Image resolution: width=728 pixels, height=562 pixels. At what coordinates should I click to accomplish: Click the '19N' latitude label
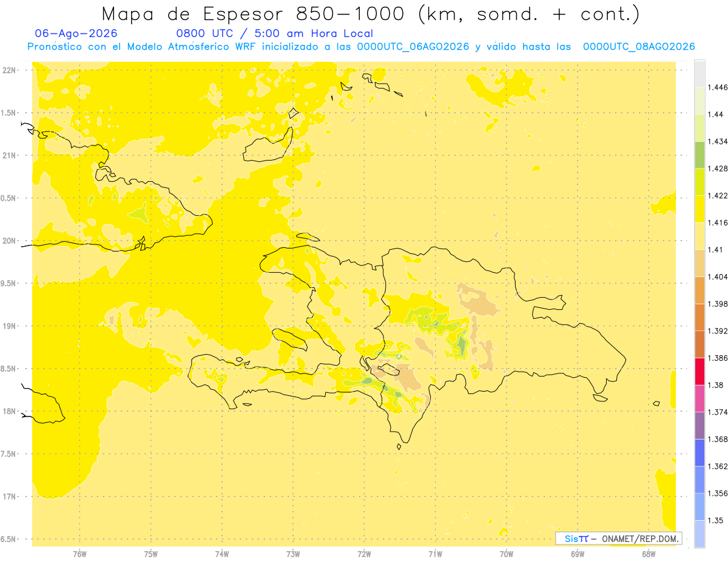point(10,326)
